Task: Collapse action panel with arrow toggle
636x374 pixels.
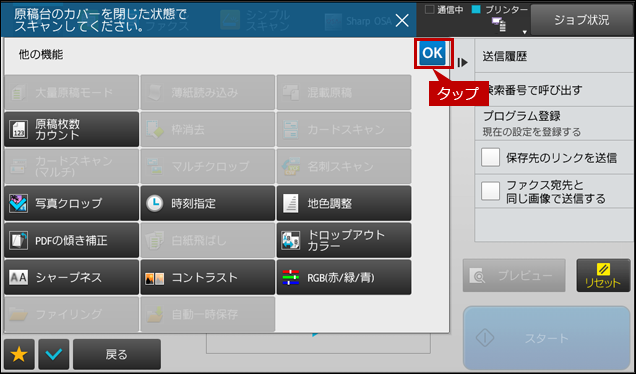Action: coord(462,62)
